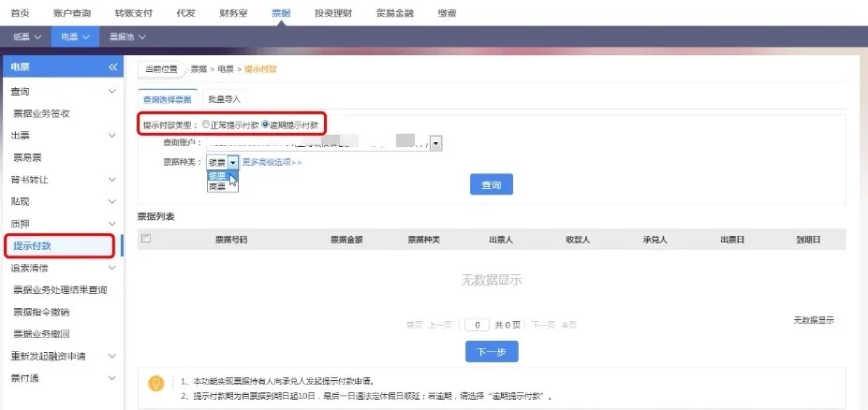This screenshot has width=868, height=410.
Task: Open the 更多高级选项>> link
Action: click(x=272, y=163)
